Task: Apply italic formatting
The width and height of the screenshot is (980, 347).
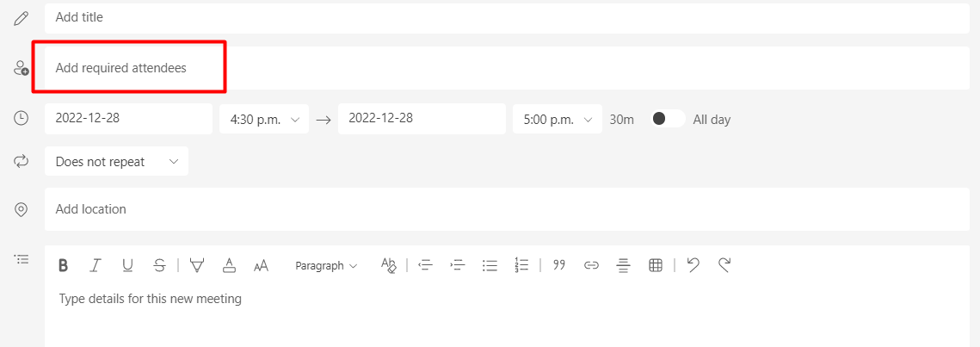Action: [95, 266]
